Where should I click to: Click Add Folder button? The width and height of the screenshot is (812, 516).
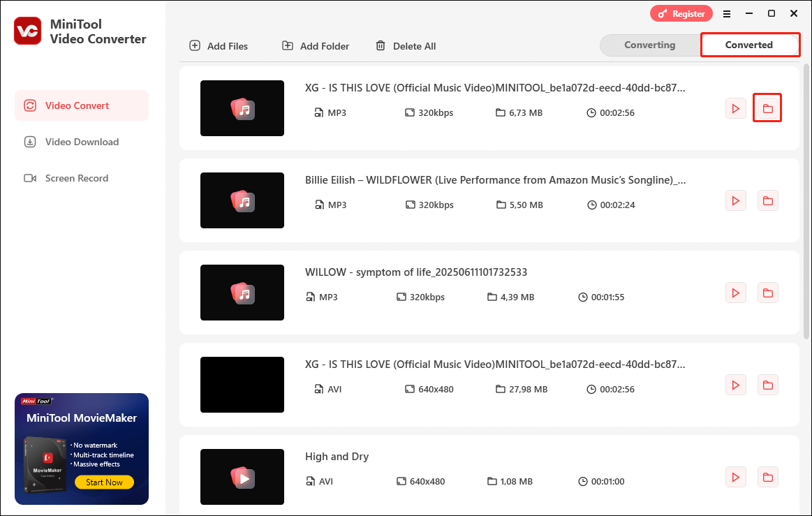pos(316,46)
